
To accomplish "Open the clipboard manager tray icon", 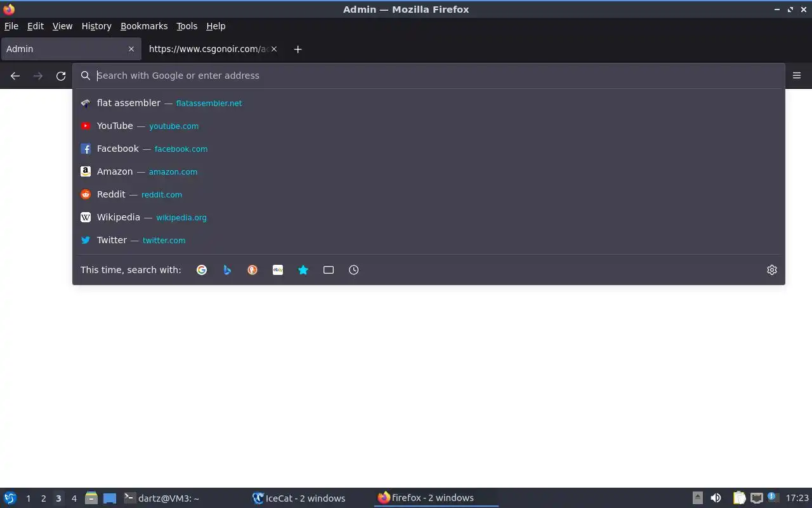I will (739, 498).
